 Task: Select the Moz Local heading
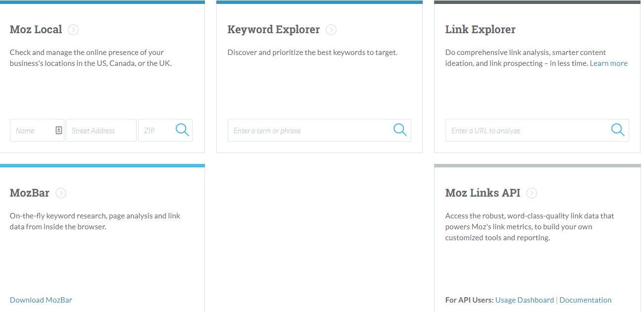pyautogui.click(x=36, y=29)
